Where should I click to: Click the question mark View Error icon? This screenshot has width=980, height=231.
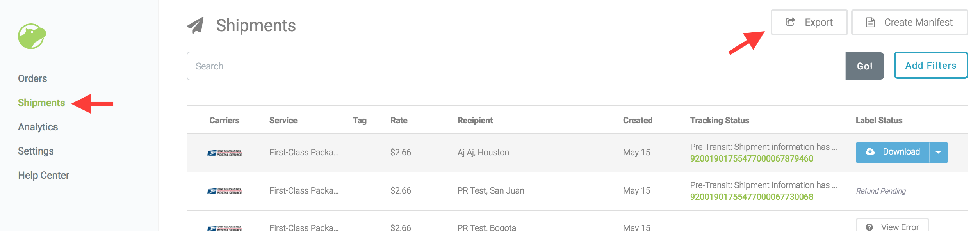(x=869, y=227)
